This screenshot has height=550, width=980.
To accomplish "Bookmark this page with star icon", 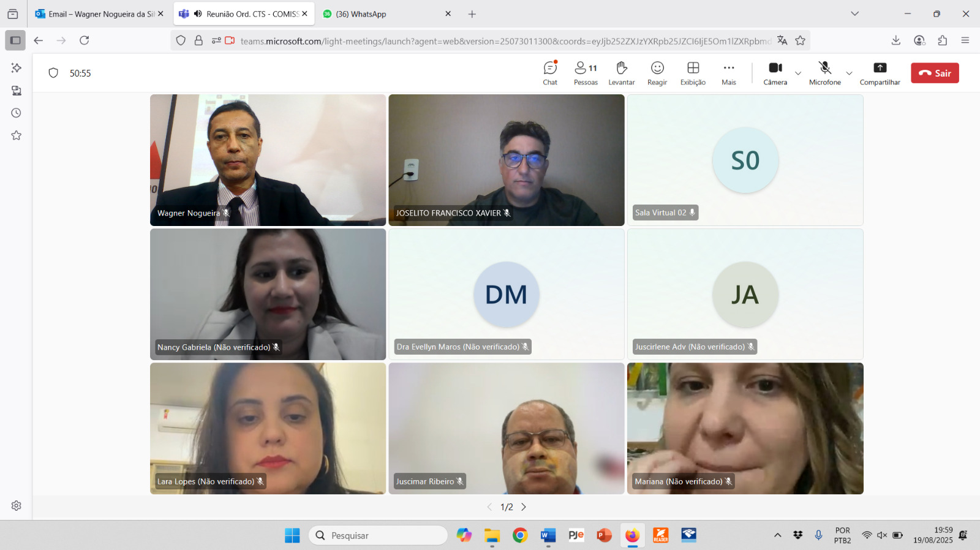I will [x=800, y=40].
